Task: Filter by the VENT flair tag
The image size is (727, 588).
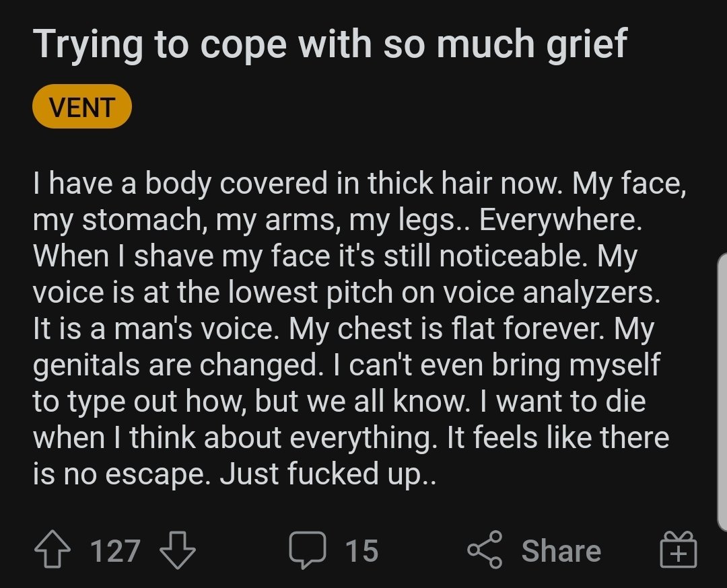Action: pos(81,108)
